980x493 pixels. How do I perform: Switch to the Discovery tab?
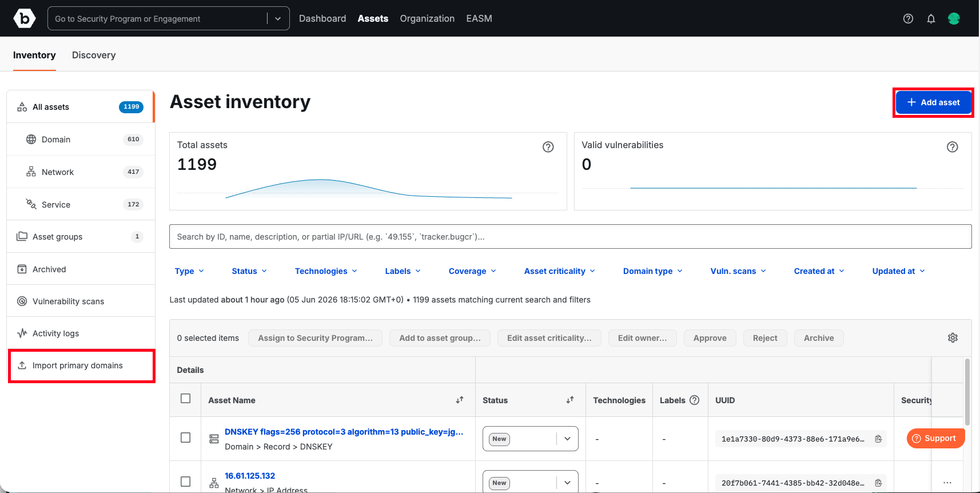(x=94, y=55)
